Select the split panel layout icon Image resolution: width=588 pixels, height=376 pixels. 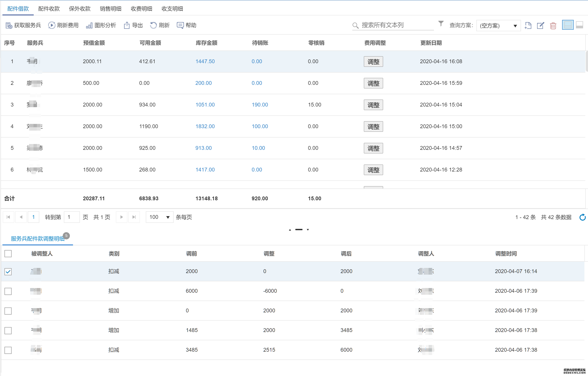pos(568,25)
